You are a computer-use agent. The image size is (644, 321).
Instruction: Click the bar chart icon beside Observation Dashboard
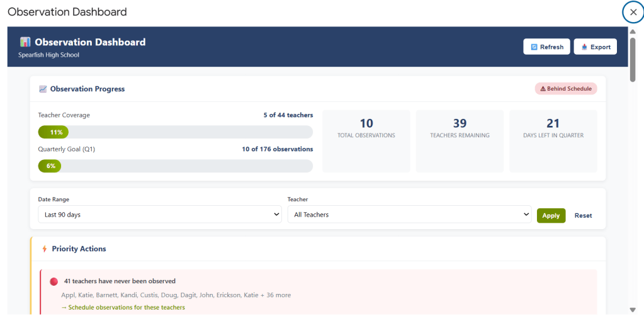(x=25, y=42)
